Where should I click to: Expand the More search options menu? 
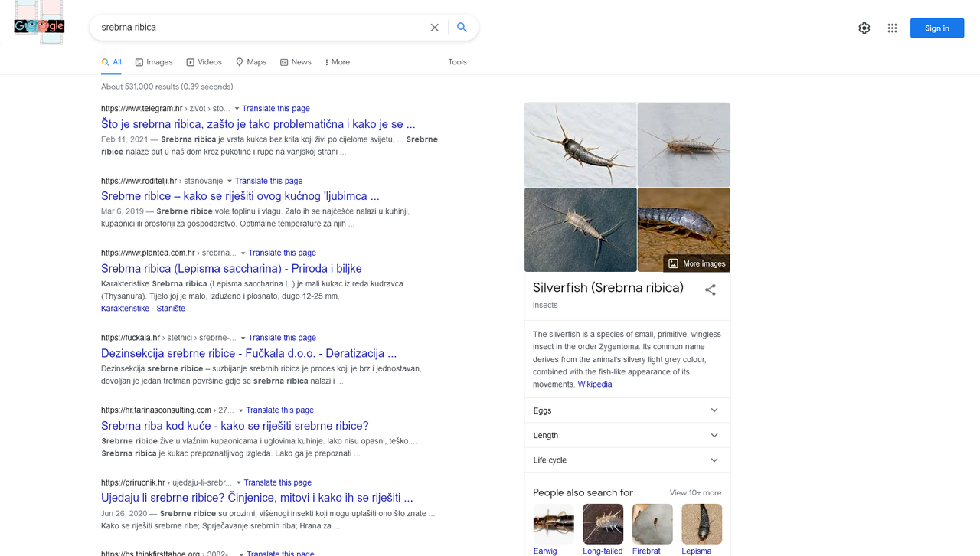coord(337,62)
